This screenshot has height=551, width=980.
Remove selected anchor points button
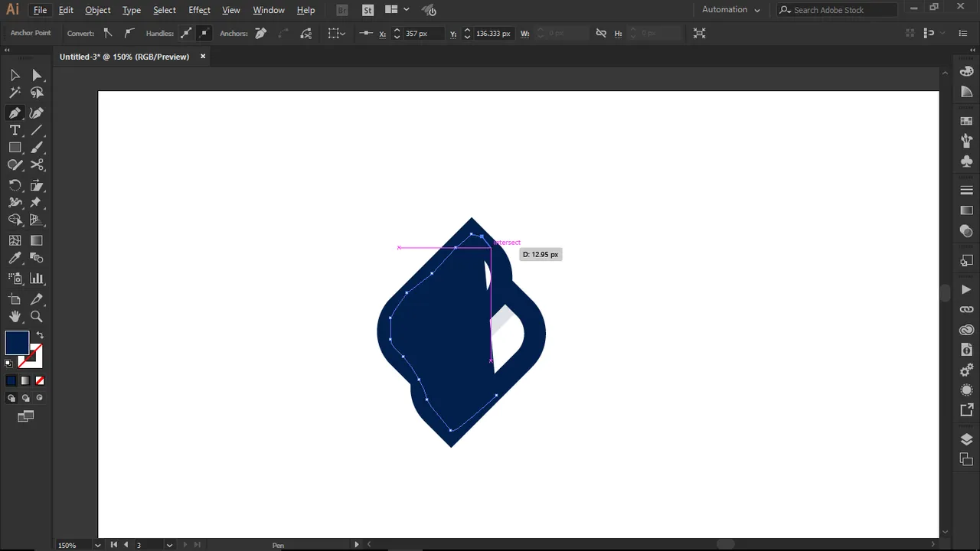tap(261, 33)
